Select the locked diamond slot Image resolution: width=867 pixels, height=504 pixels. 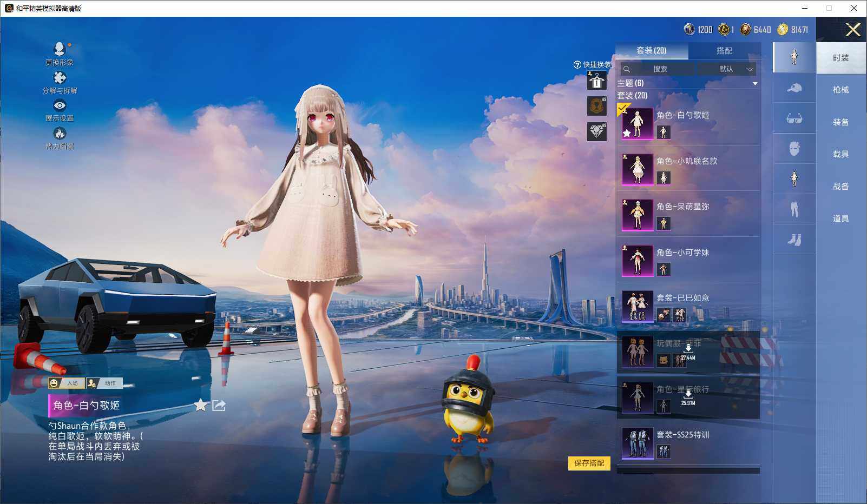pos(597,131)
